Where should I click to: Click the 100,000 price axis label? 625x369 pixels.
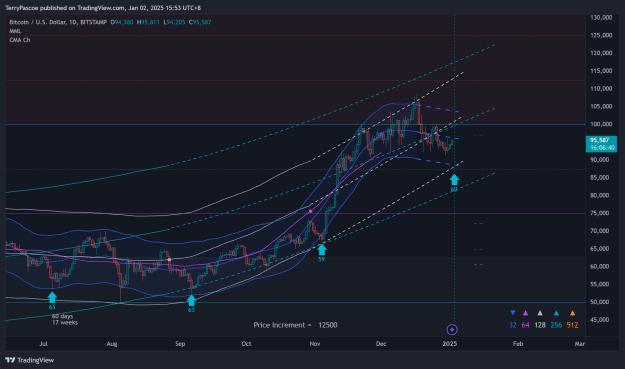tap(601, 124)
